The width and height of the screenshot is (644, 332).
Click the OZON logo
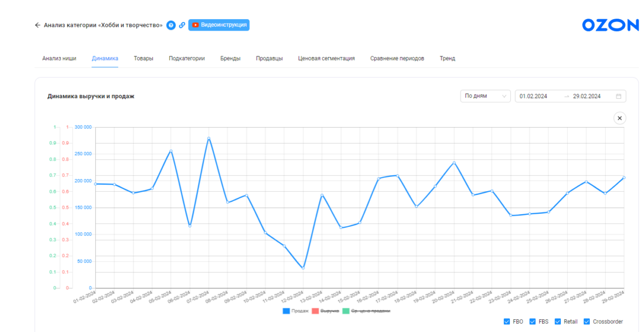(610, 25)
